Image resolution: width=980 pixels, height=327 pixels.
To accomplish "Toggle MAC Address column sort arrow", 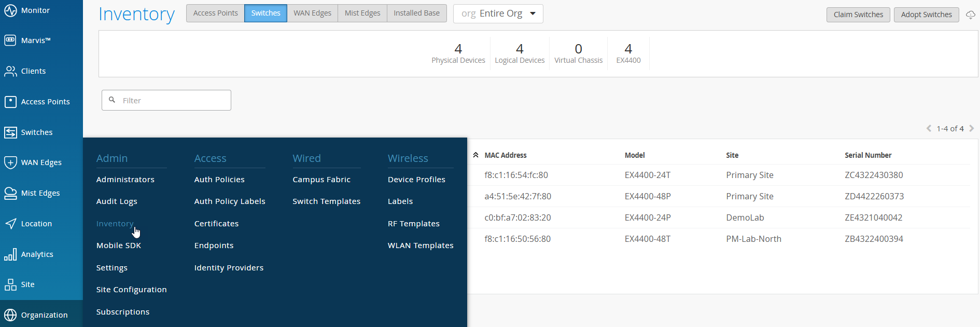I will click(475, 155).
